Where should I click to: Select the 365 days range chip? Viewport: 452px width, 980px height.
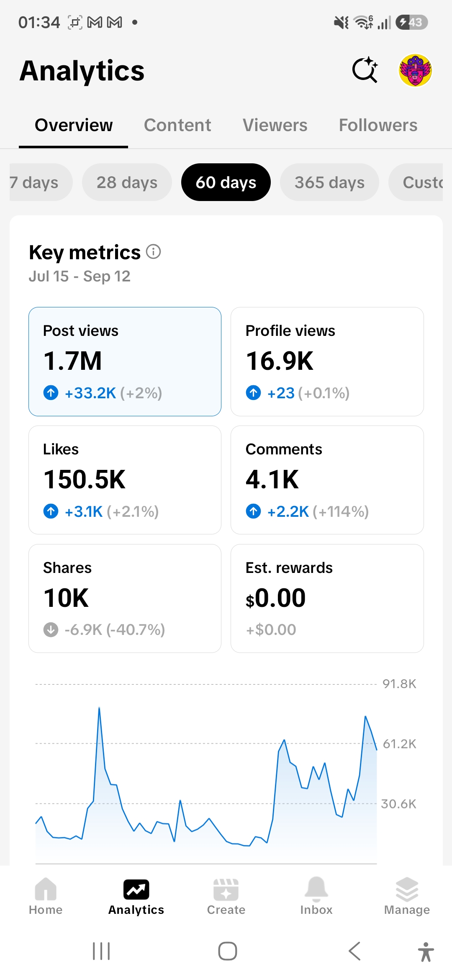pyautogui.click(x=329, y=182)
